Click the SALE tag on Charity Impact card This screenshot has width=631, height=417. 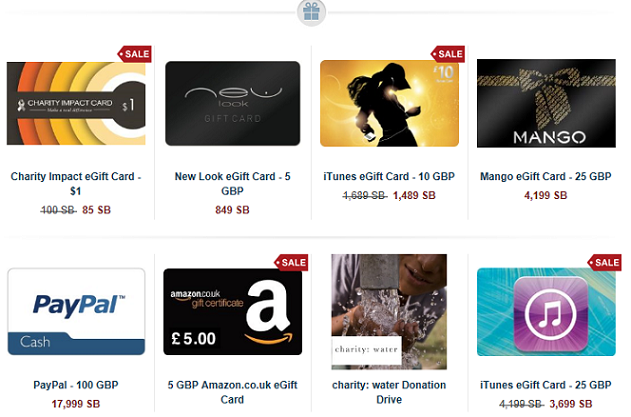[x=134, y=54]
